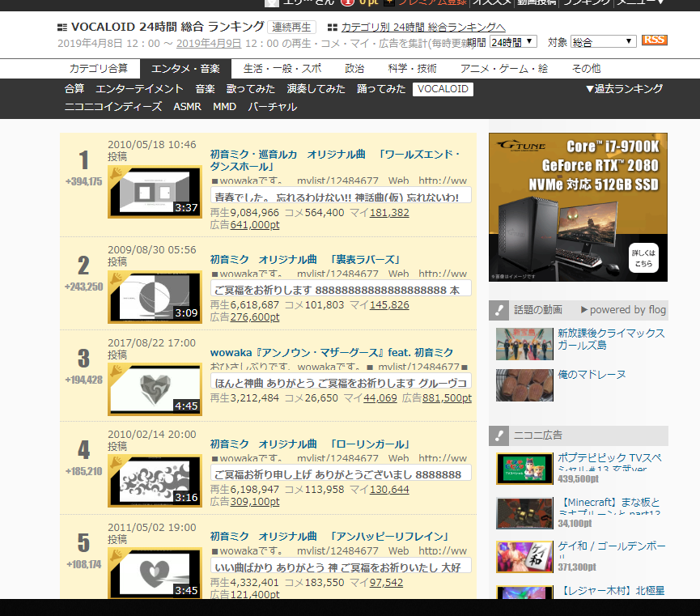Select the エンタメ・音楽 tab

pyautogui.click(x=185, y=69)
